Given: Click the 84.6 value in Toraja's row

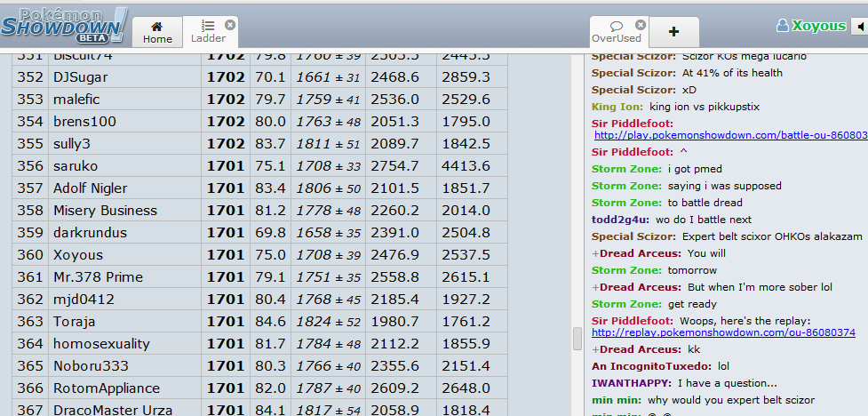Looking at the screenshot, I should (x=270, y=321).
